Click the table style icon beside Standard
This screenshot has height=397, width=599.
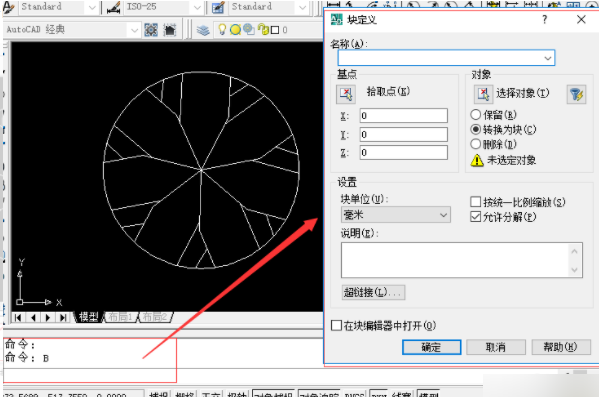pyautogui.click(x=218, y=8)
